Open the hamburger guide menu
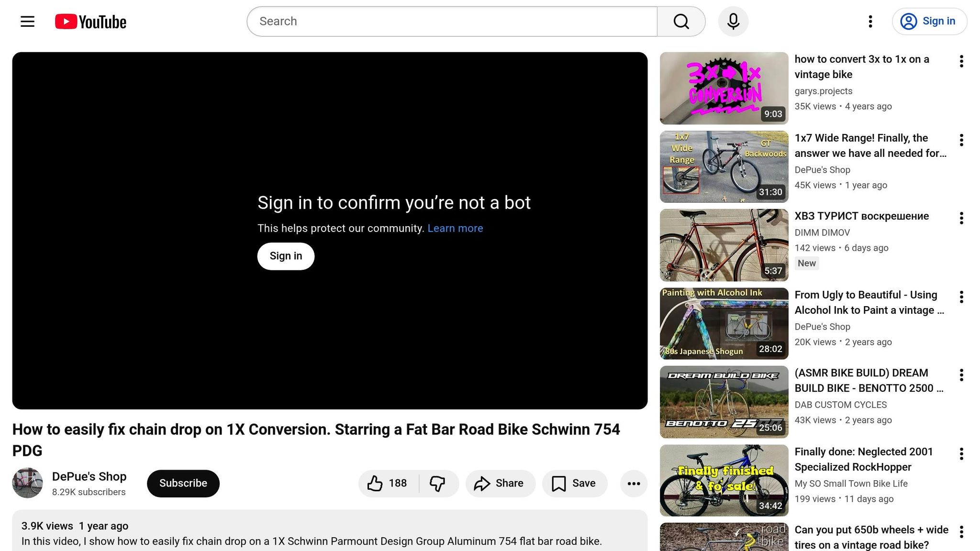Image resolution: width=980 pixels, height=551 pixels. click(x=27, y=22)
